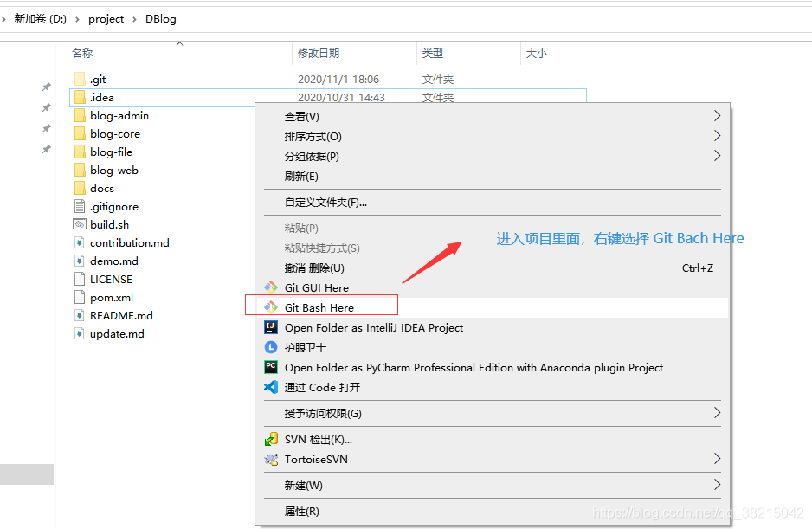The image size is (812, 529).
Task: Select the build.sh file name
Action: click(109, 224)
